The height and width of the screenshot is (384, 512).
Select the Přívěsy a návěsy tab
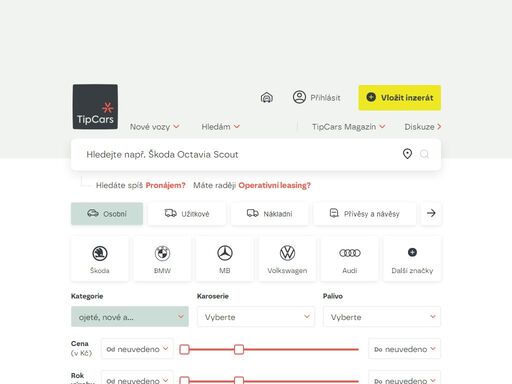point(365,214)
